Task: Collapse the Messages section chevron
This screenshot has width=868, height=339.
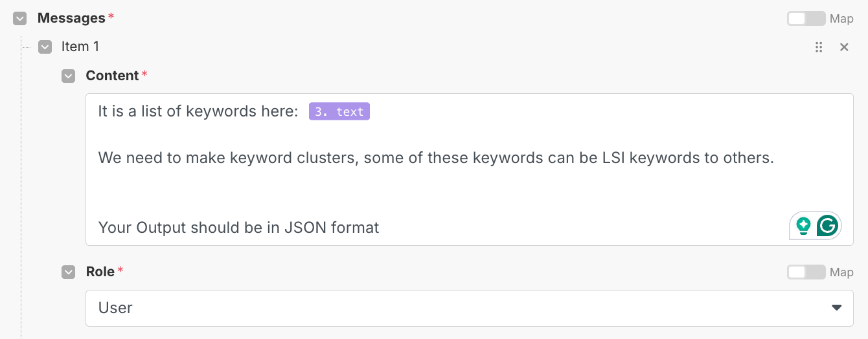Action: tap(20, 19)
